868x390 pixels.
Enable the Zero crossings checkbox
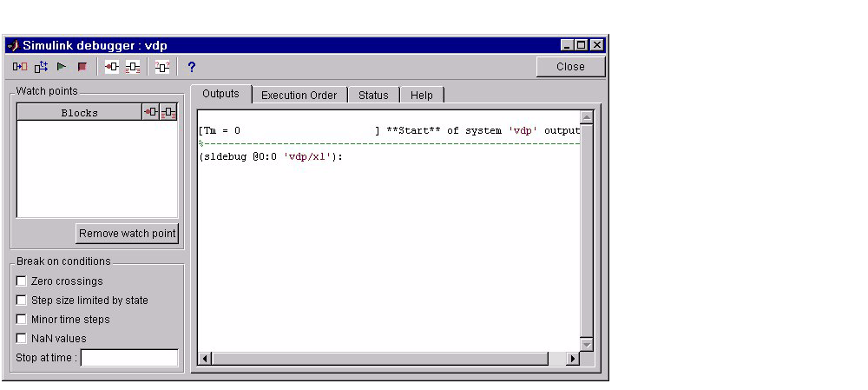coord(21,281)
